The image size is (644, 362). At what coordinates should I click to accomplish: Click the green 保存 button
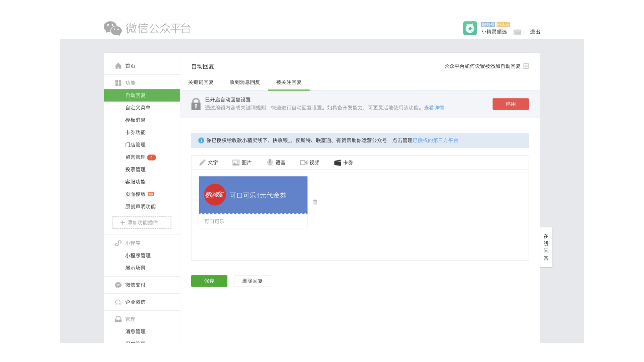pyautogui.click(x=209, y=281)
